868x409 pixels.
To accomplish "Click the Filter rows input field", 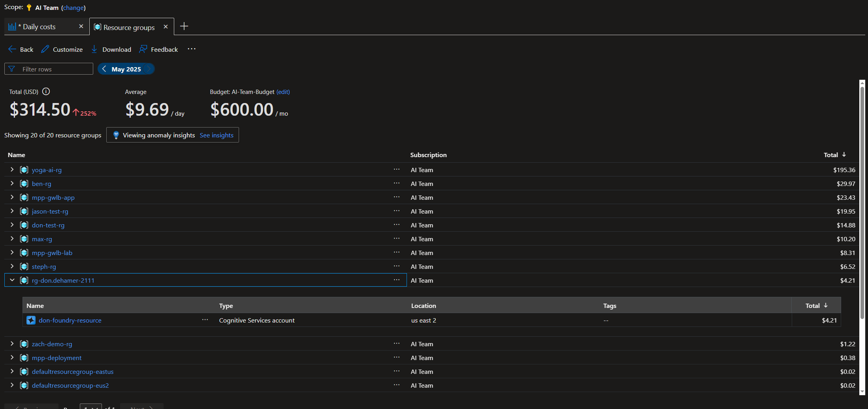I will click(55, 69).
